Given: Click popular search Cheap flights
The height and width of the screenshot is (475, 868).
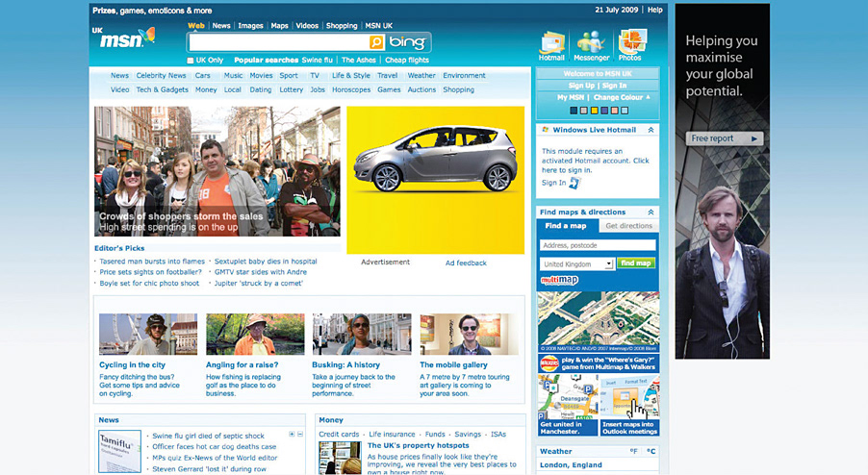Looking at the screenshot, I should 407,60.
